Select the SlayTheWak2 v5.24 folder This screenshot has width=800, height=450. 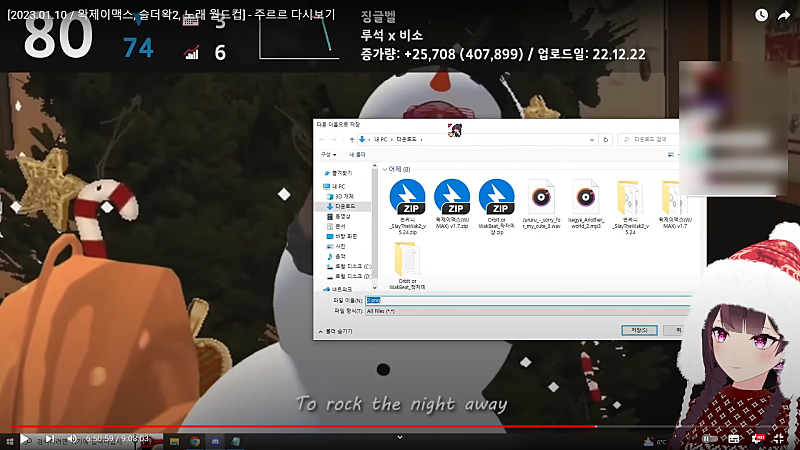tap(631, 207)
